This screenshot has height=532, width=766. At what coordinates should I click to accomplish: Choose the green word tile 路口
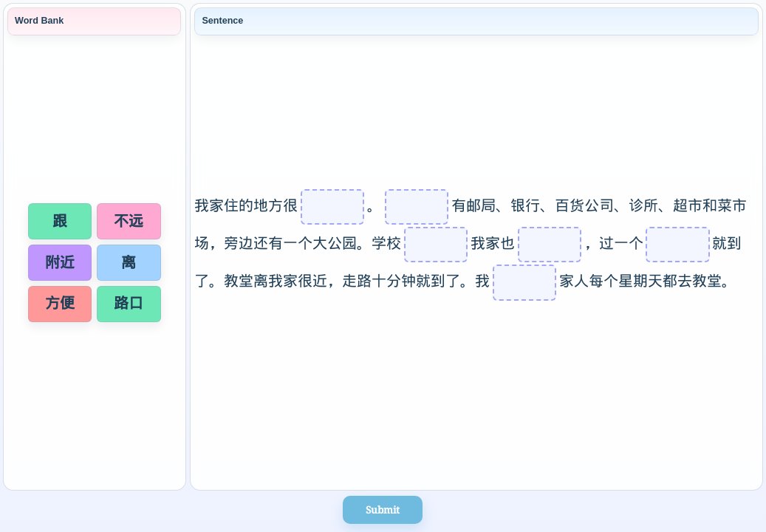[x=129, y=304]
